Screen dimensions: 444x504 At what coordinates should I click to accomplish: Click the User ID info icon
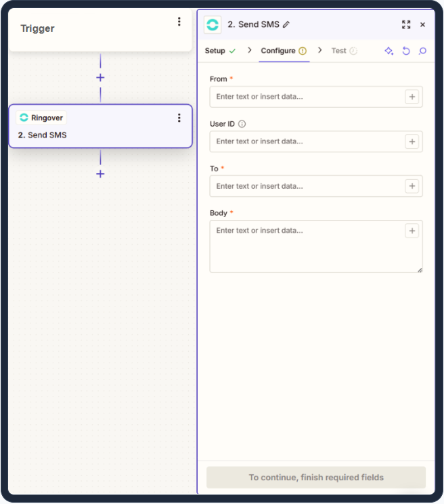[242, 124]
